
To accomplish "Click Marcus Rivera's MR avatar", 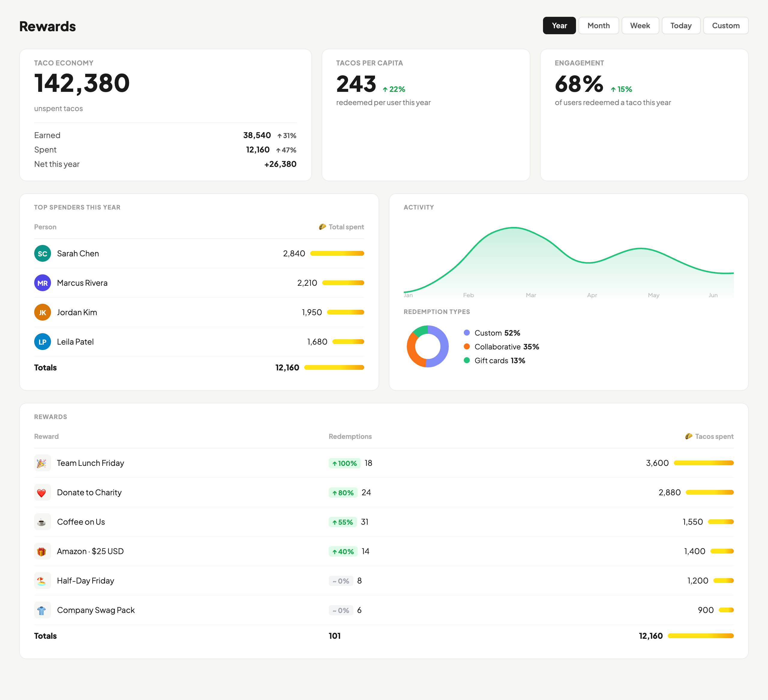I will (43, 283).
